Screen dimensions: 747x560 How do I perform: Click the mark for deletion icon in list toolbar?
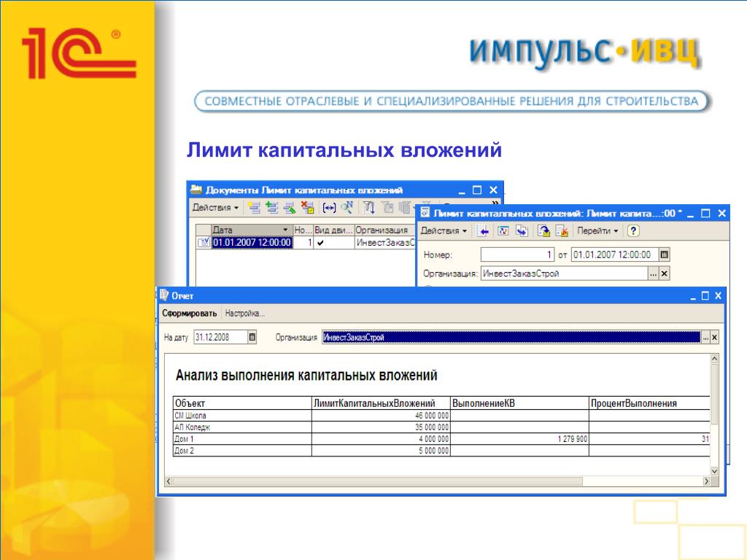coord(307,208)
